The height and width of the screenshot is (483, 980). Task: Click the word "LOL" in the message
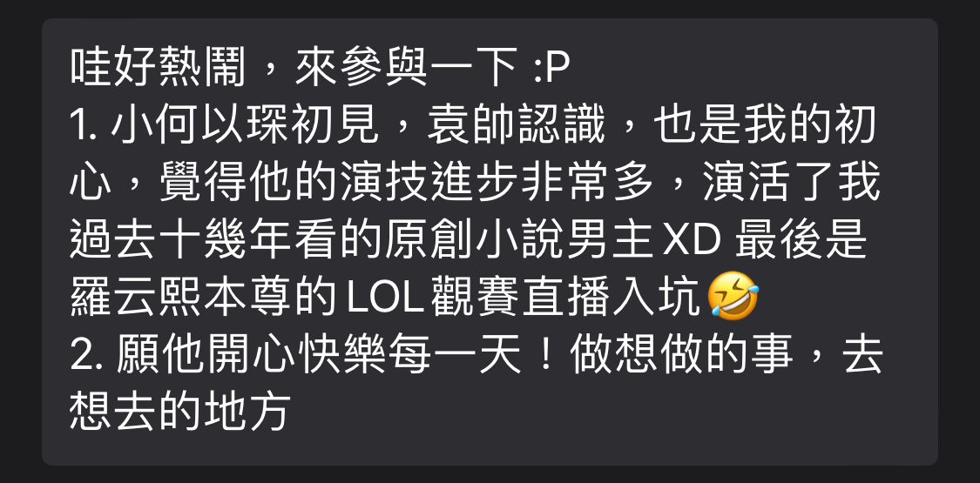(x=386, y=299)
